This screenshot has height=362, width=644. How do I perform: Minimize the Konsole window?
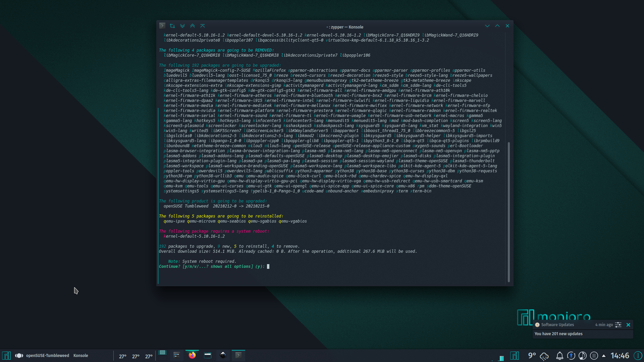point(487,26)
